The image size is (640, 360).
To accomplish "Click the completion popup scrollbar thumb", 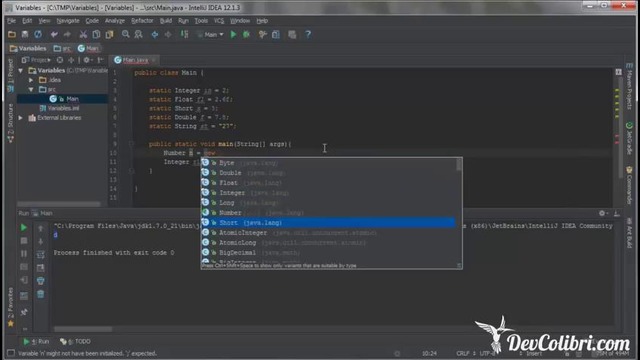I will click(459, 164).
